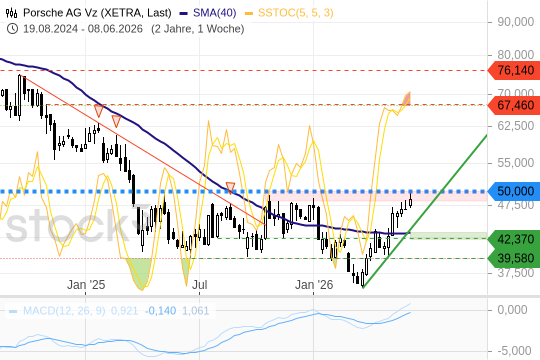This screenshot has width=540, height=360.
Task: Click the MACD value 0,921
Action: click(124, 311)
